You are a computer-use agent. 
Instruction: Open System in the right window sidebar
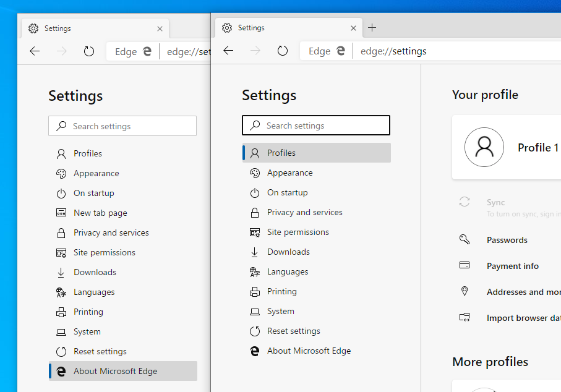coord(316,311)
